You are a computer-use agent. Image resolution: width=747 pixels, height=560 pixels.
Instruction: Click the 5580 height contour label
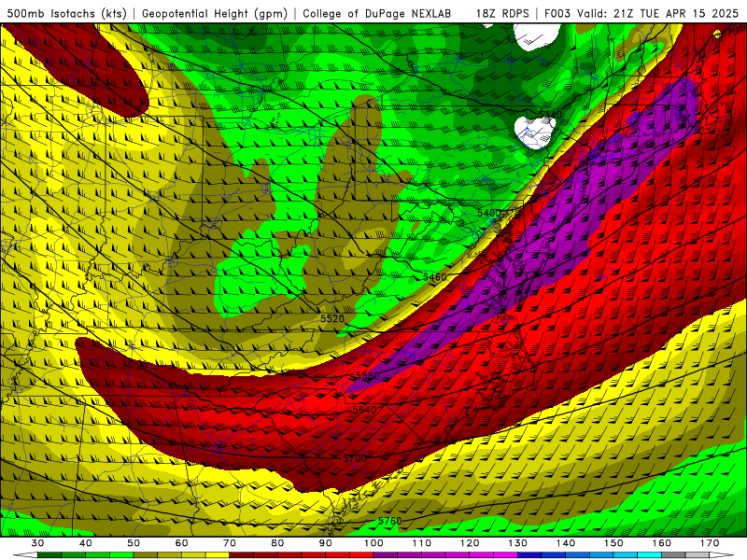pos(367,376)
